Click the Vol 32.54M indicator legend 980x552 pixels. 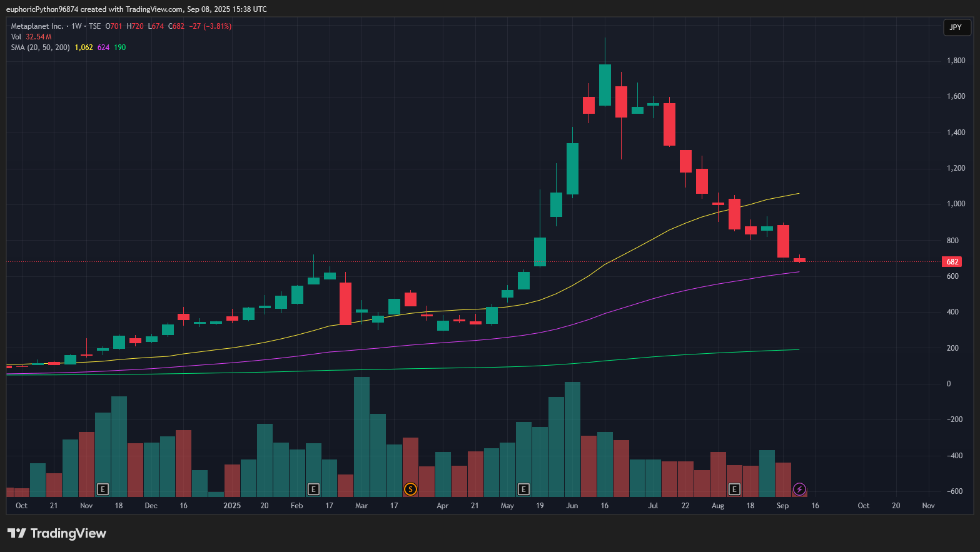[x=31, y=37]
